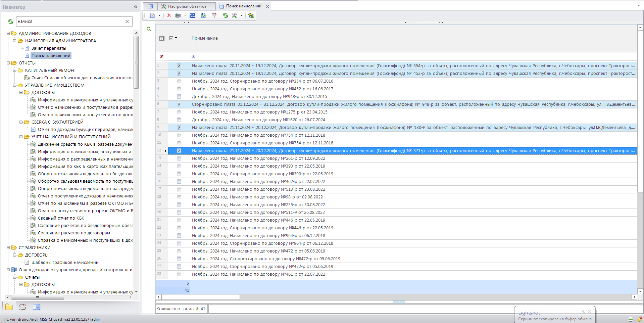Collapse the УПРАВЛЕНИЕ ИМУЩЕСТВОМ tree node

point(15,85)
